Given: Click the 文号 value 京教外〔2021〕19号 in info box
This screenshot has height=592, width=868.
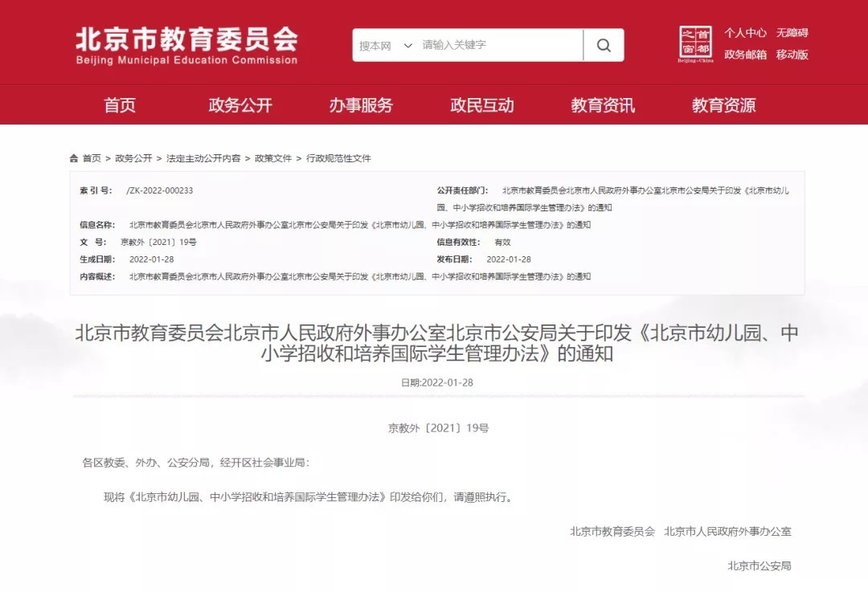Looking at the screenshot, I should click(x=158, y=242).
